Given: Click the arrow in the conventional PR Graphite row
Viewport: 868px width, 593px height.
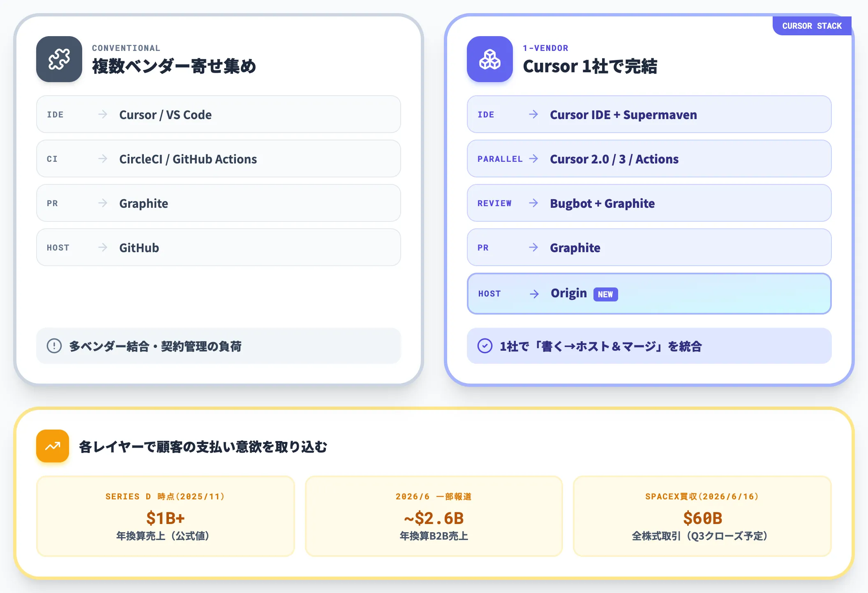Looking at the screenshot, I should 103,203.
